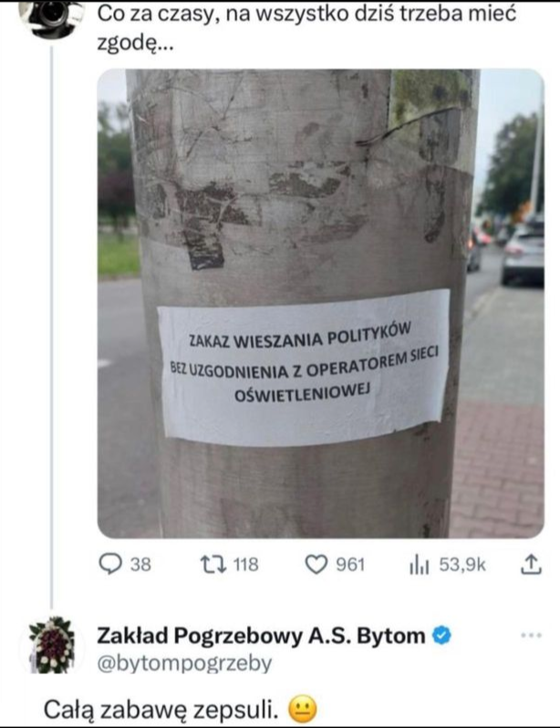
Task: Click the blue verified badge
Action: (x=442, y=636)
